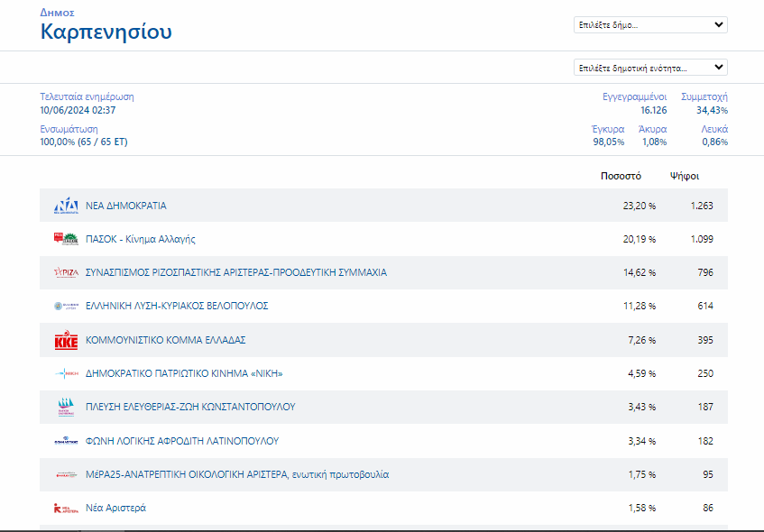Click the 'Τελευταία ενημέρωση' label

click(87, 96)
